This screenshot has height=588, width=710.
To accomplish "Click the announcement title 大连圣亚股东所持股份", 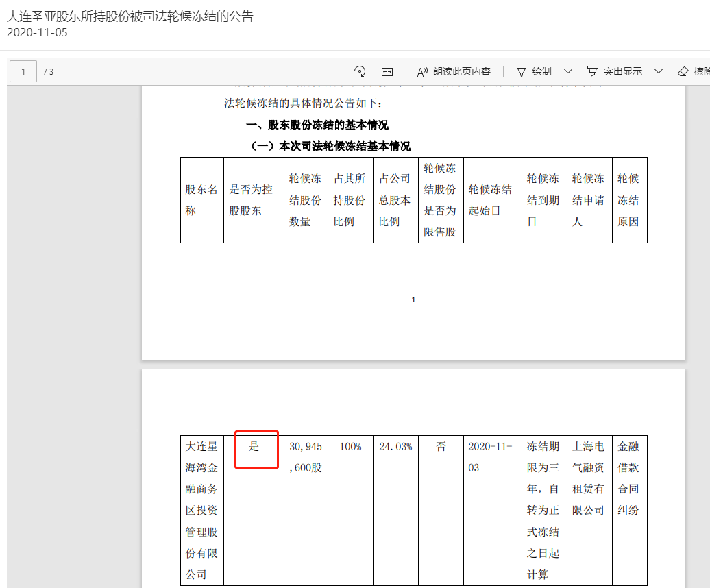I will (130, 16).
